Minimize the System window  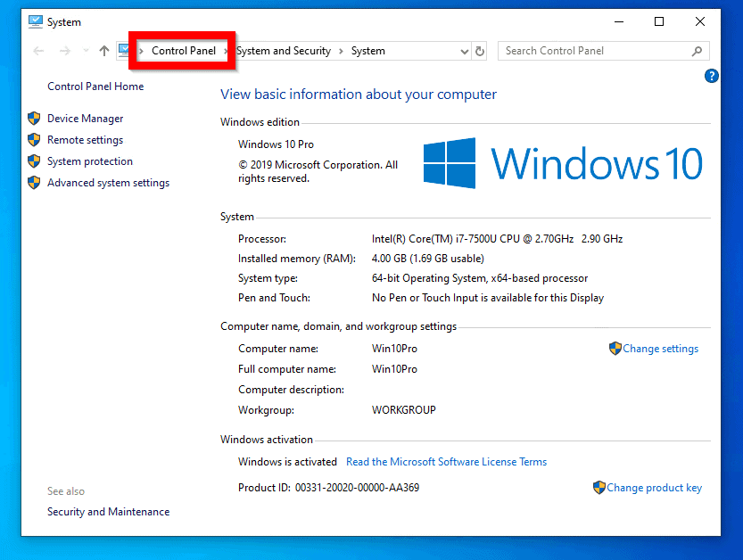[619, 21]
